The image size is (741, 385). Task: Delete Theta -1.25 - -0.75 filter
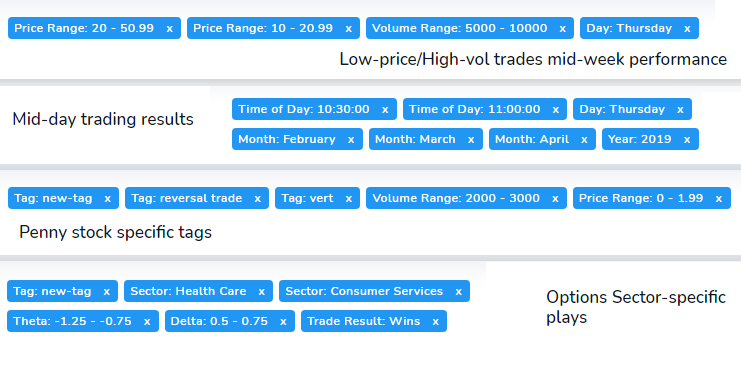pyautogui.click(x=147, y=322)
